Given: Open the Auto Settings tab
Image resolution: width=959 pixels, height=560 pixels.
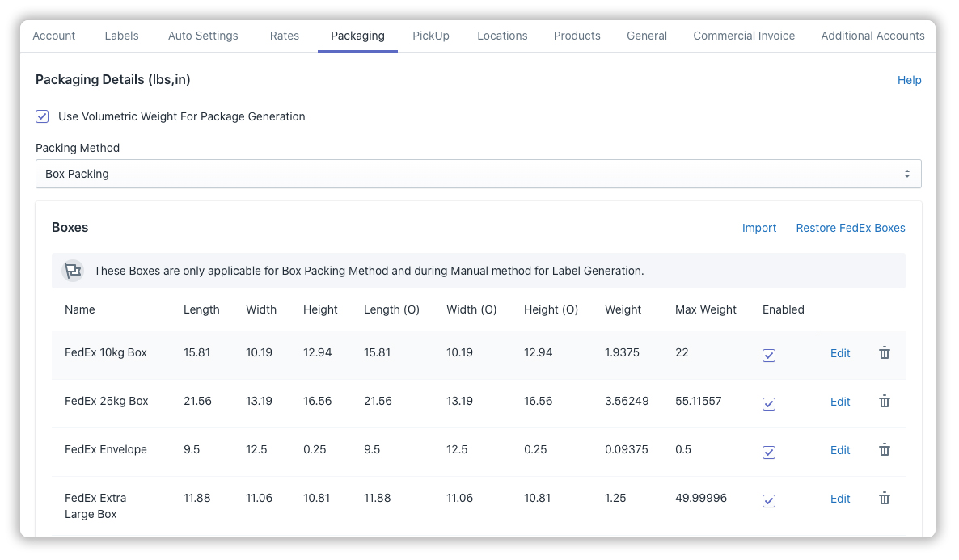Looking at the screenshot, I should point(203,36).
